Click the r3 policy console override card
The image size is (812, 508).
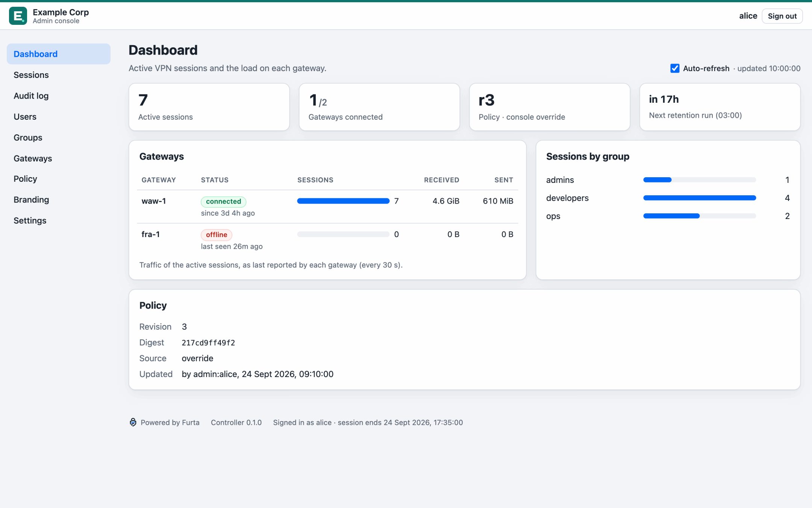(x=550, y=107)
